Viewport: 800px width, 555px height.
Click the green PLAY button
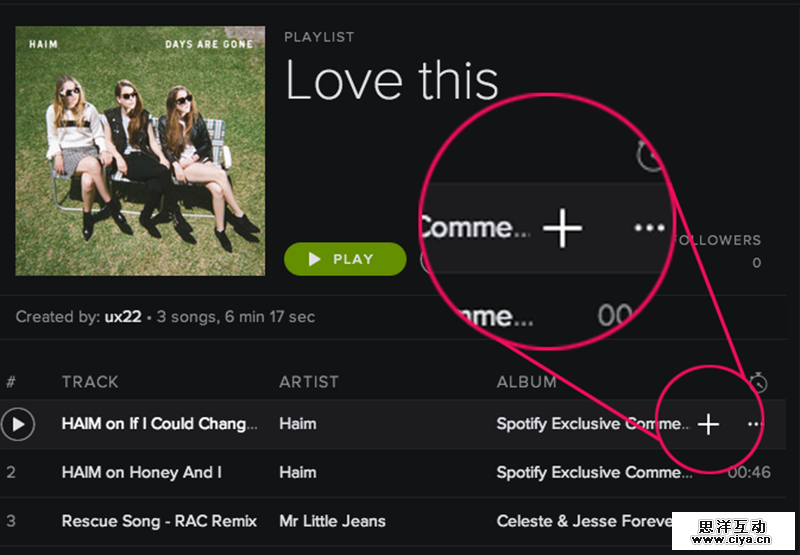coord(345,259)
